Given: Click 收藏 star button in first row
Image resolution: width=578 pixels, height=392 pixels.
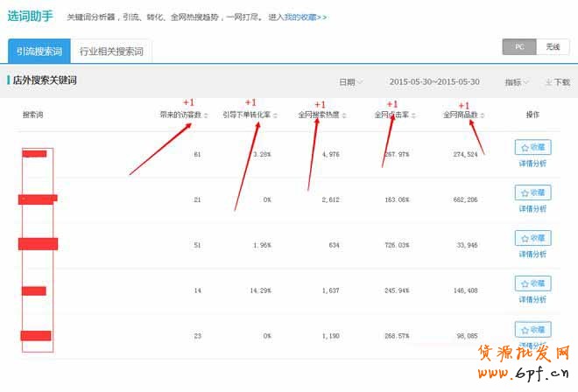Looking at the screenshot, I should coord(532,147).
